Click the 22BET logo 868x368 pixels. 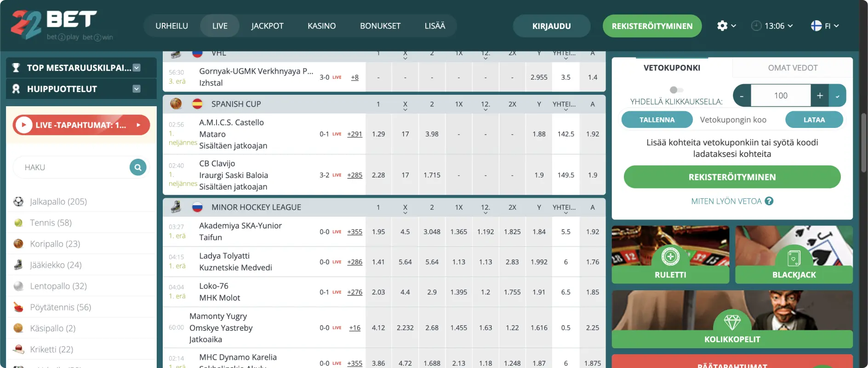click(x=62, y=25)
